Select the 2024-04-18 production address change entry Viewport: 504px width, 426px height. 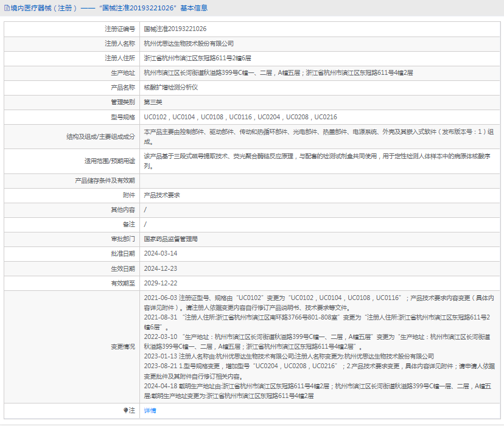pyautogui.click(x=318, y=391)
